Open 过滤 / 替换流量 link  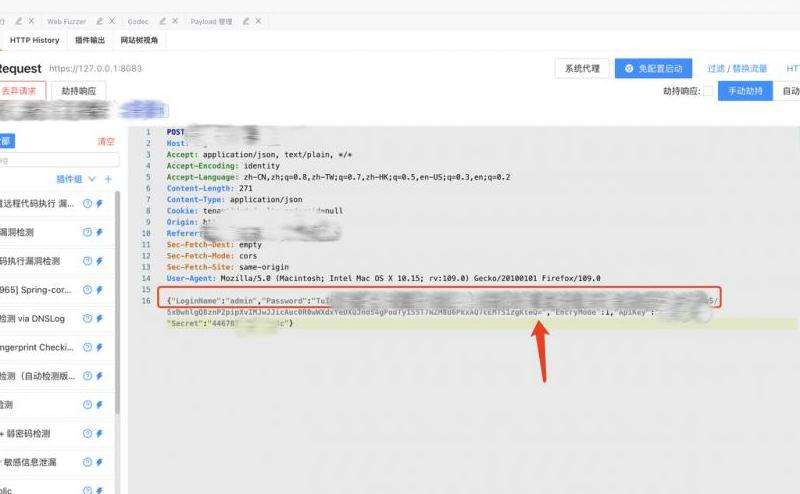(737, 69)
